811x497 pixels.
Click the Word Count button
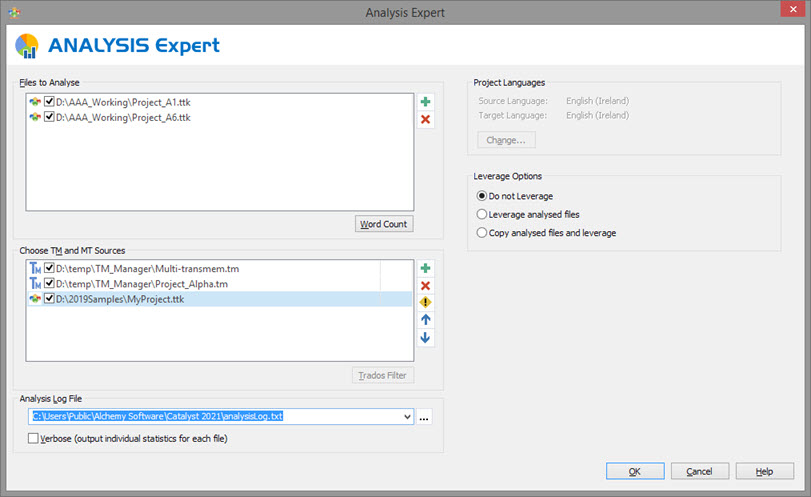pyautogui.click(x=384, y=224)
